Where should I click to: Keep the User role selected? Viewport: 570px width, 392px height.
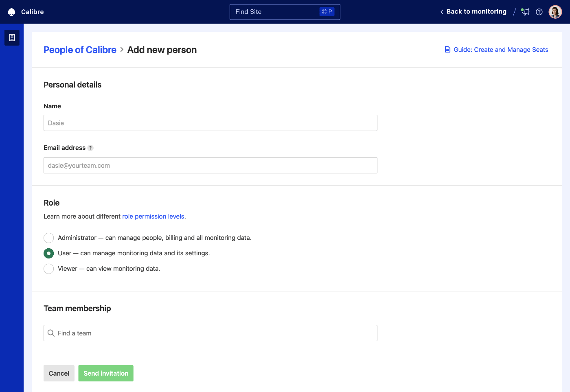coord(48,253)
